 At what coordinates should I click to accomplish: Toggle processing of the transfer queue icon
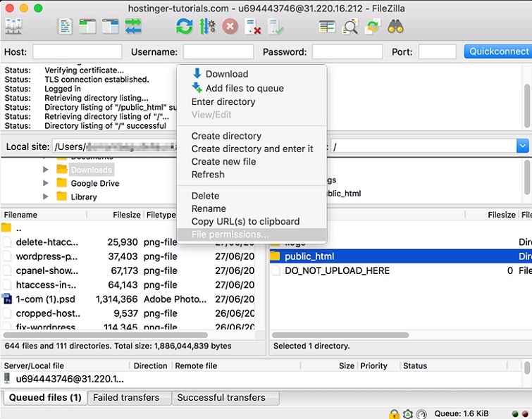pyautogui.click(x=207, y=27)
